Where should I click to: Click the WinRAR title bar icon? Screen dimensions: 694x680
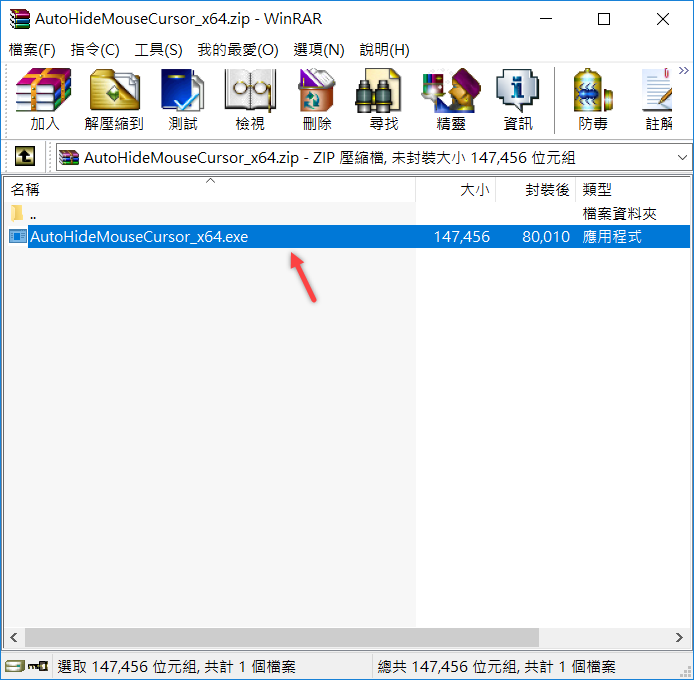click(19, 19)
